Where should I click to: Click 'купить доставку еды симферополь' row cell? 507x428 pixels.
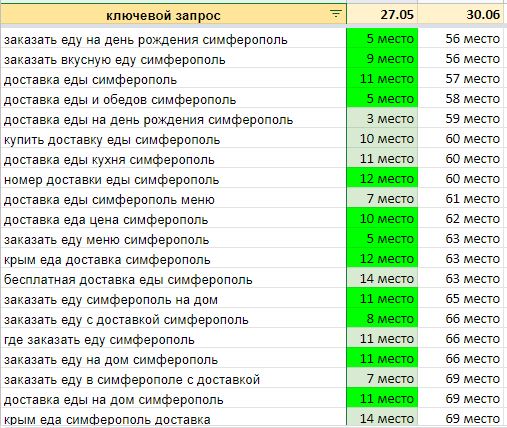coord(173,139)
